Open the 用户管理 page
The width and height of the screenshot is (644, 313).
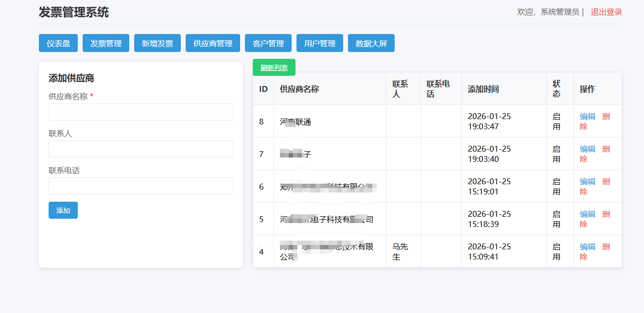320,43
